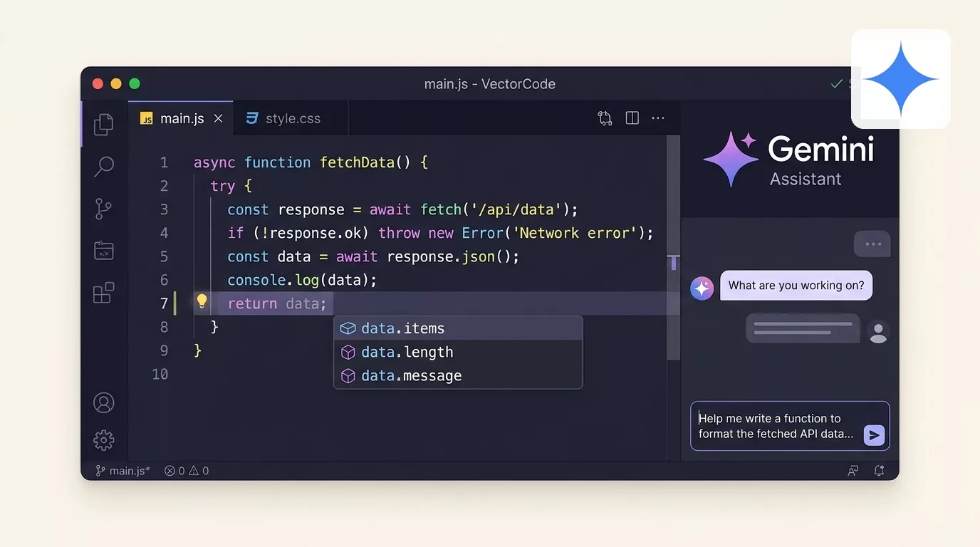
Task: Click 'response.json()' on line 5
Action: click(x=449, y=256)
